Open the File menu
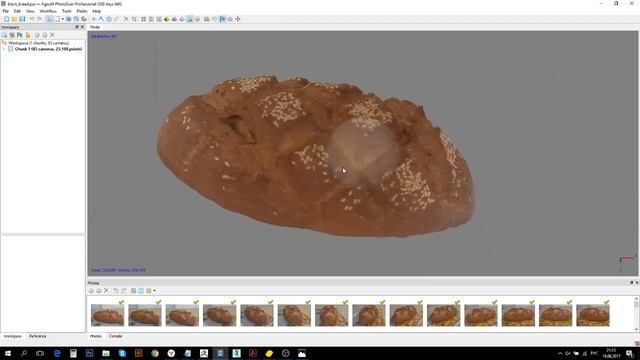Screen dimensions: 640x360 point(6,11)
